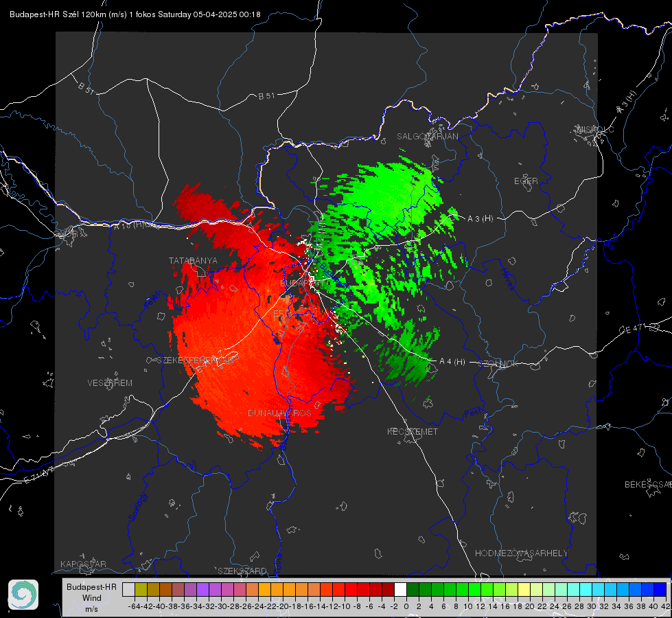Select the olive swatch above label -64

tap(141, 589)
